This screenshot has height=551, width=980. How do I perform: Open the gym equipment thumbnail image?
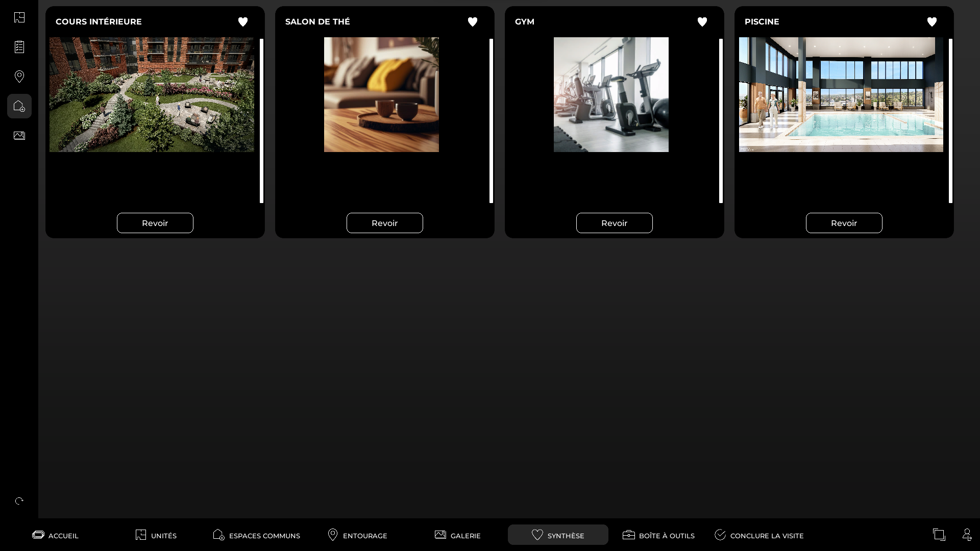[611, 94]
